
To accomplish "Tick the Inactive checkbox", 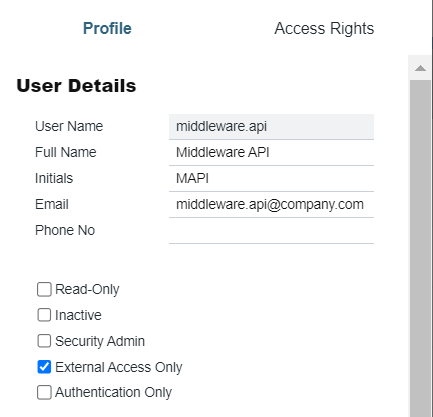I will pos(44,315).
